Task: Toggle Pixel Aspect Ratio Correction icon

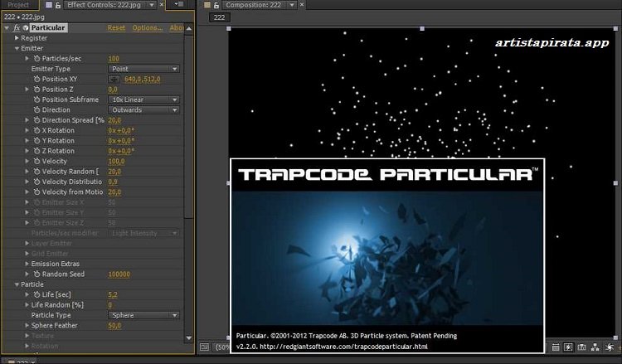Action: (556, 347)
